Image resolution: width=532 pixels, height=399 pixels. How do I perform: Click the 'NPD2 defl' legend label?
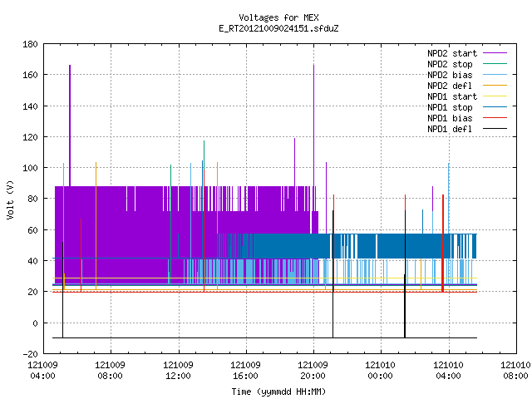pyautogui.click(x=450, y=86)
